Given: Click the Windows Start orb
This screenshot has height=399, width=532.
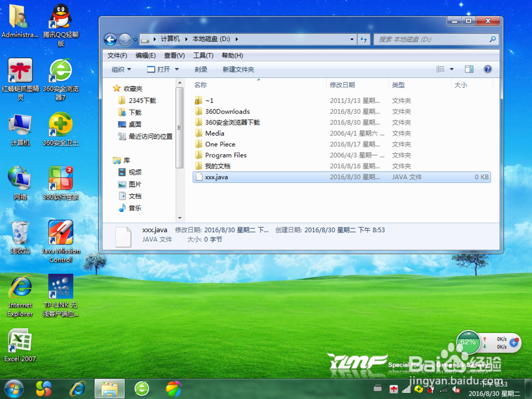Looking at the screenshot, I should pyautogui.click(x=14, y=389).
